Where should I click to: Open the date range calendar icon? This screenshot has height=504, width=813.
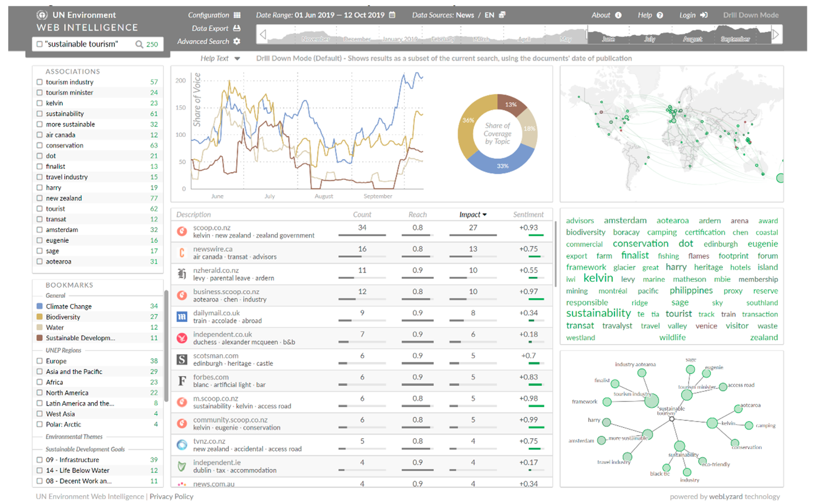(x=392, y=15)
